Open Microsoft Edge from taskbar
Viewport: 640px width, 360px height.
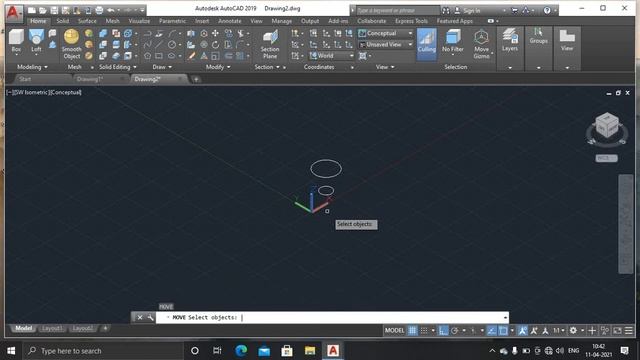coord(241,351)
